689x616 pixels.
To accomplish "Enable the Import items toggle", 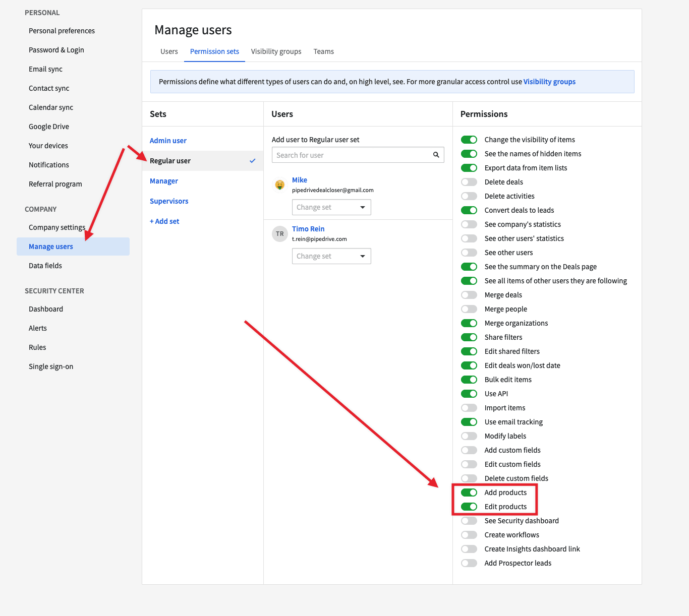I will pos(469,408).
